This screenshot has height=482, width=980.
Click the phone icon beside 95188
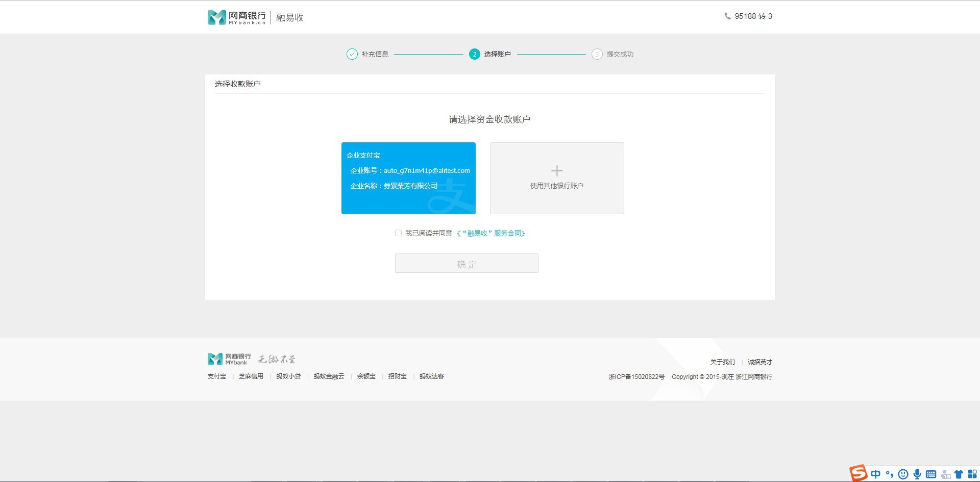coord(727,16)
